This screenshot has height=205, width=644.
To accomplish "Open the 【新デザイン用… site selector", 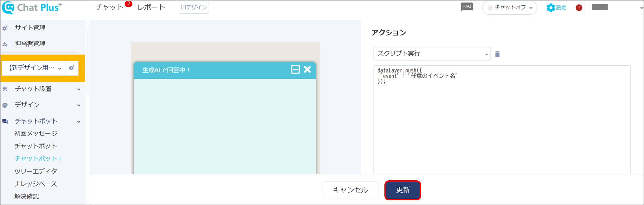I will coord(34,68).
